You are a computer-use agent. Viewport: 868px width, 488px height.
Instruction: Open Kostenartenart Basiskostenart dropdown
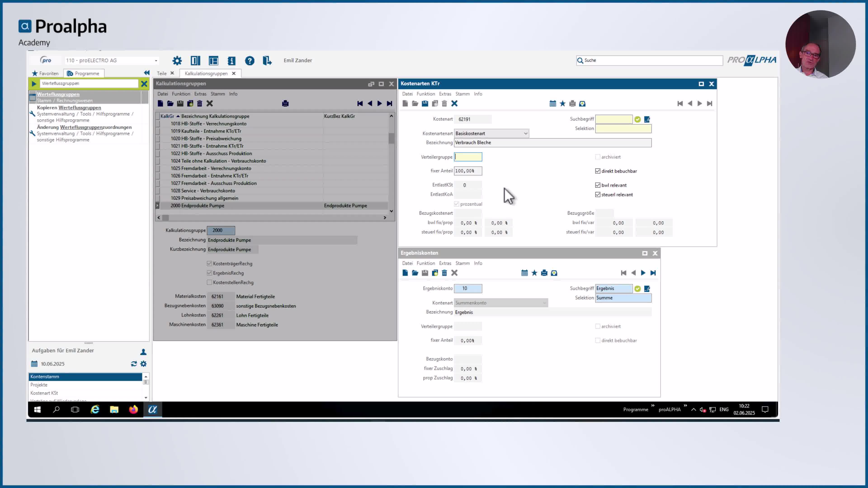491,133
